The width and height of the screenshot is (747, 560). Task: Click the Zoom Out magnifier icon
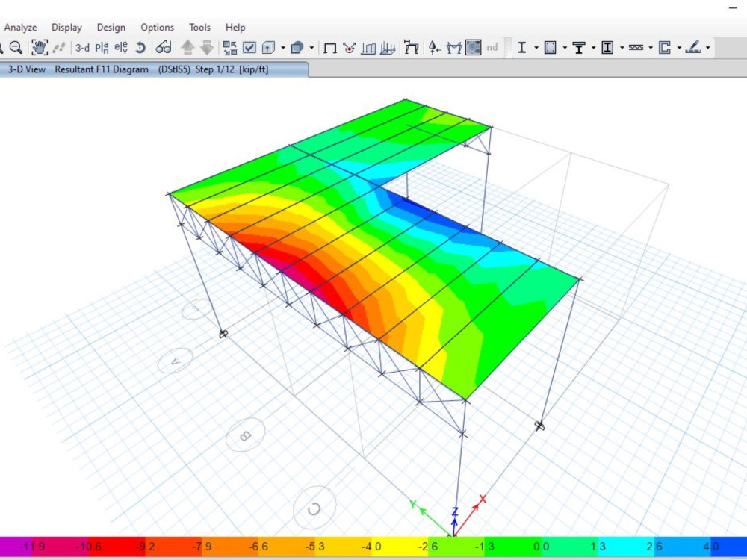pyautogui.click(x=16, y=47)
